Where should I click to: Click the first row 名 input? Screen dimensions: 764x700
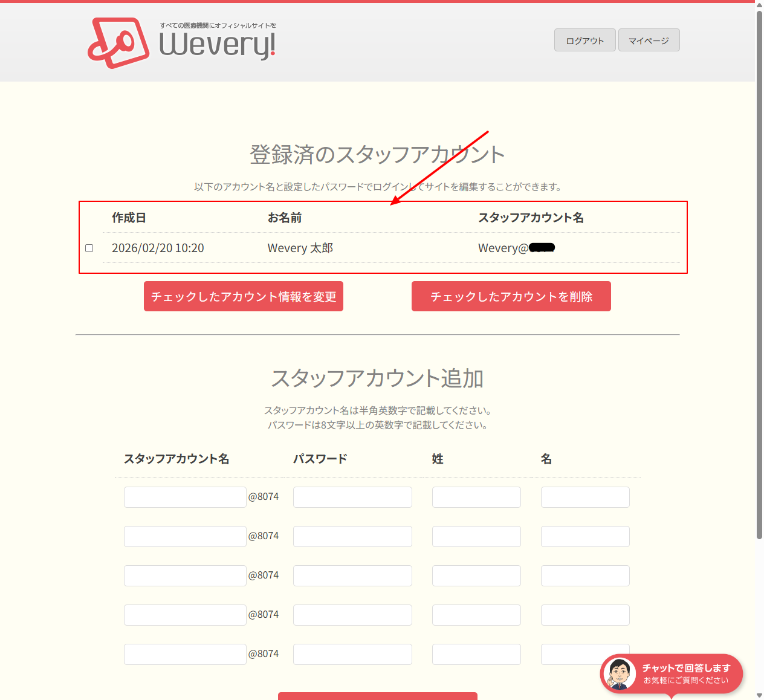tap(585, 497)
